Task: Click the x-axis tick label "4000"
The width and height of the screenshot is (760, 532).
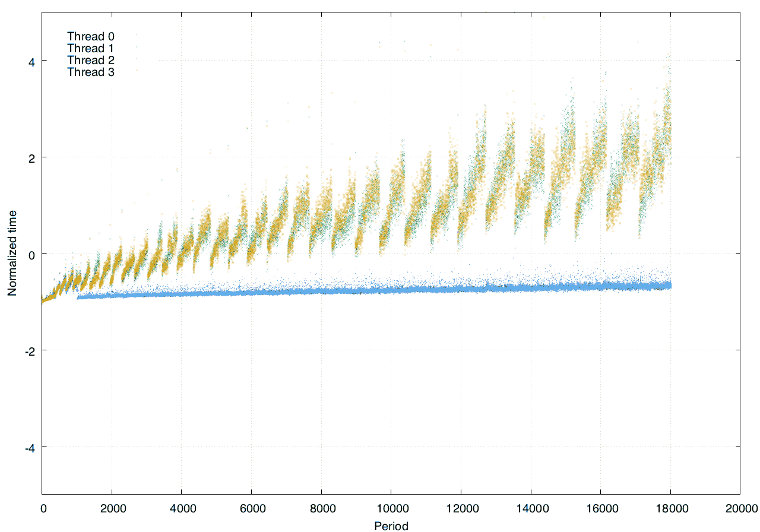Action: click(182, 509)
